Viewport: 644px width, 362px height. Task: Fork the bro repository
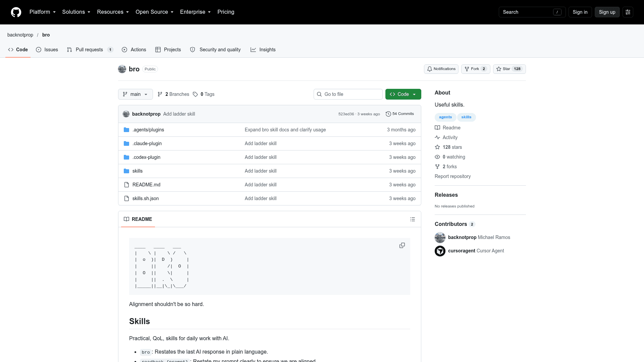(x=475, y=69)
